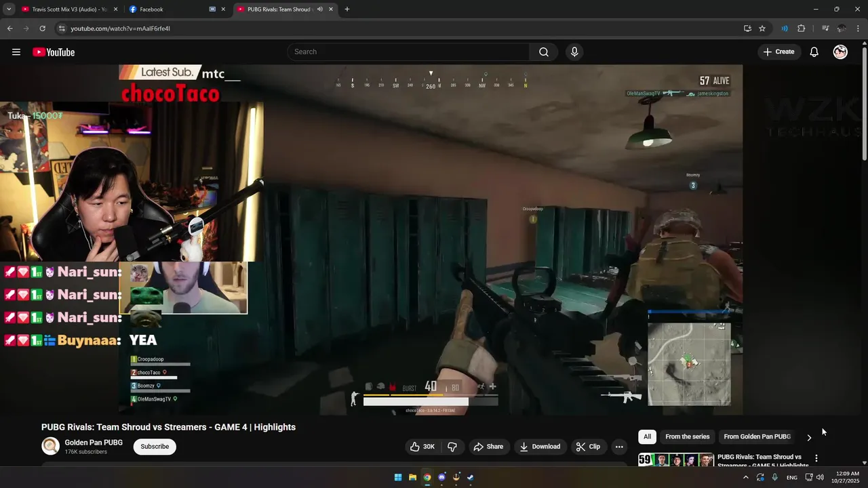The width and height of the screenshot is (868, 488).
Task: Click the Share button
Action: coord(488,447)
